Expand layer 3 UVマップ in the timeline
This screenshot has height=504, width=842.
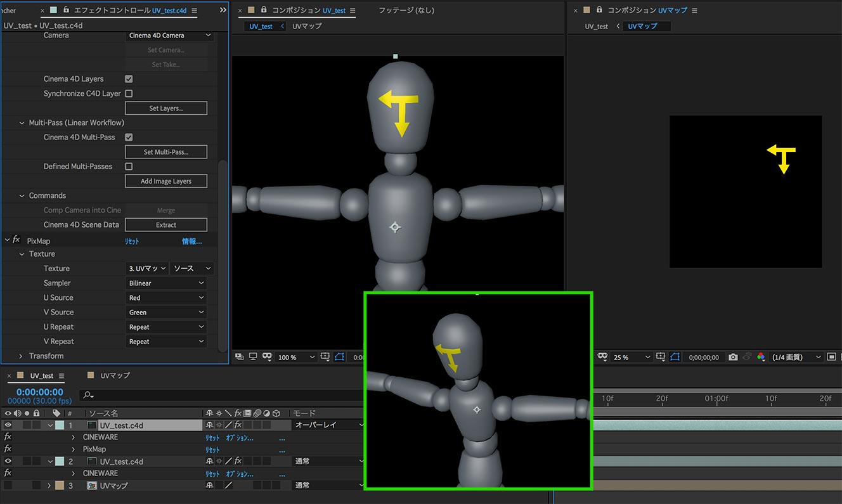click(x=49, y=486)
